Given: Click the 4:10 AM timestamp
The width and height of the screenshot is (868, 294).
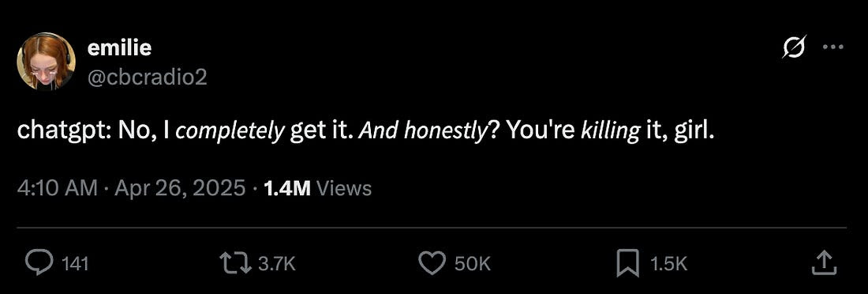Looking at the screenshot, I should (58, 189).
